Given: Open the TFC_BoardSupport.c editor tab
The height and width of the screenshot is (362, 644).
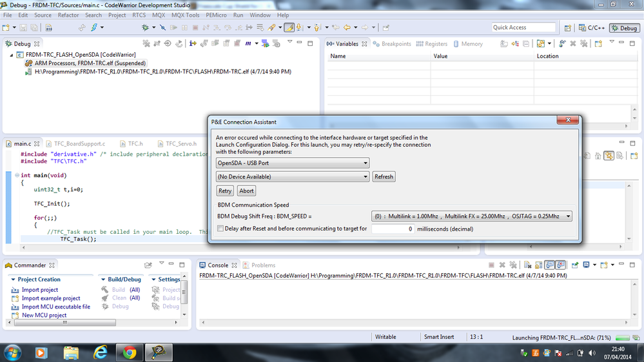Looking at the screenshot, I should 75,144.
